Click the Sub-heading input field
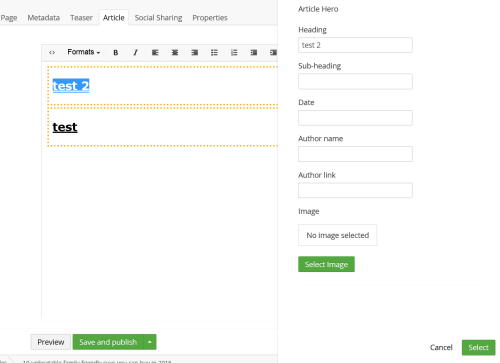500x363 pixels. (x=355, y=81)
